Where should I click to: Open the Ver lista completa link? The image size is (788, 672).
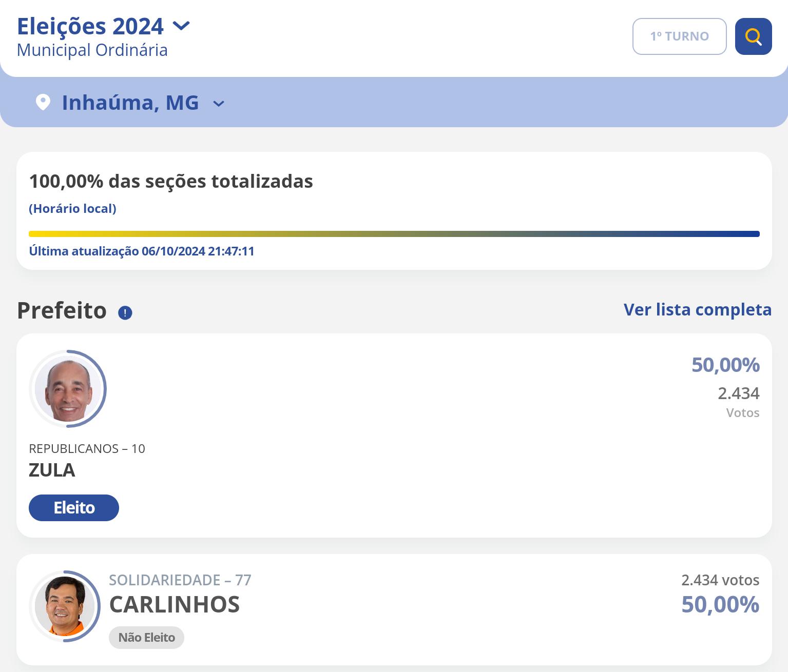click(697, 309)
